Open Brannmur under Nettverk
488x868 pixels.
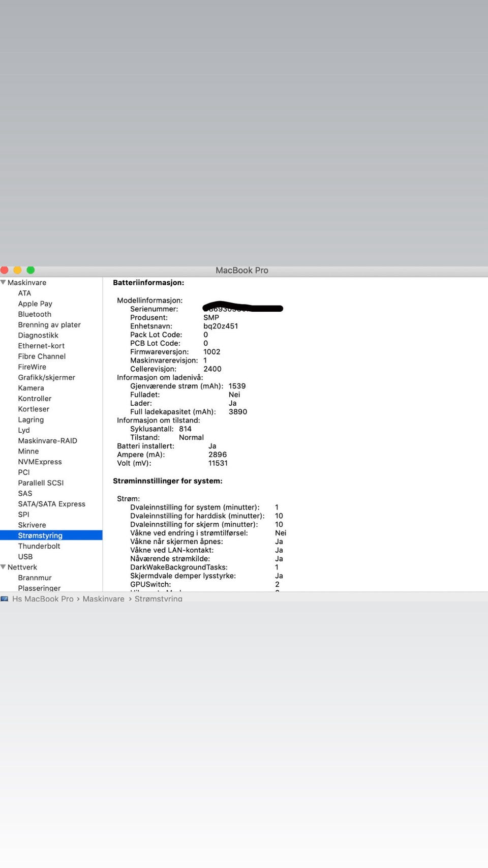[35, 578]
